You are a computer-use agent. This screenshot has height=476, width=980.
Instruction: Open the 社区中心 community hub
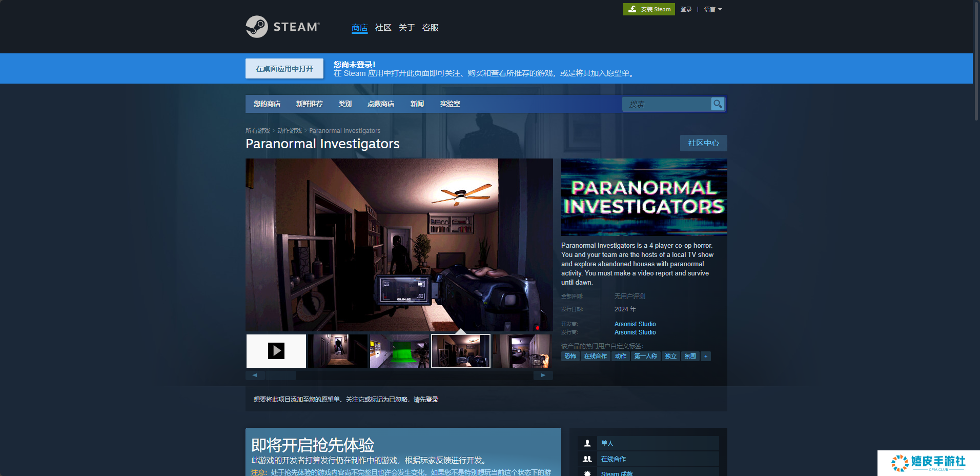point(703,143)
